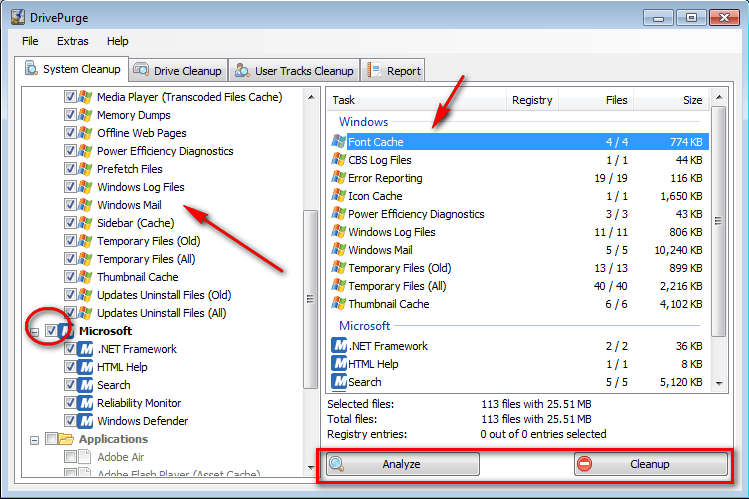Click the M icon of Search task row
749x499 pixels.
click(339, 382)
